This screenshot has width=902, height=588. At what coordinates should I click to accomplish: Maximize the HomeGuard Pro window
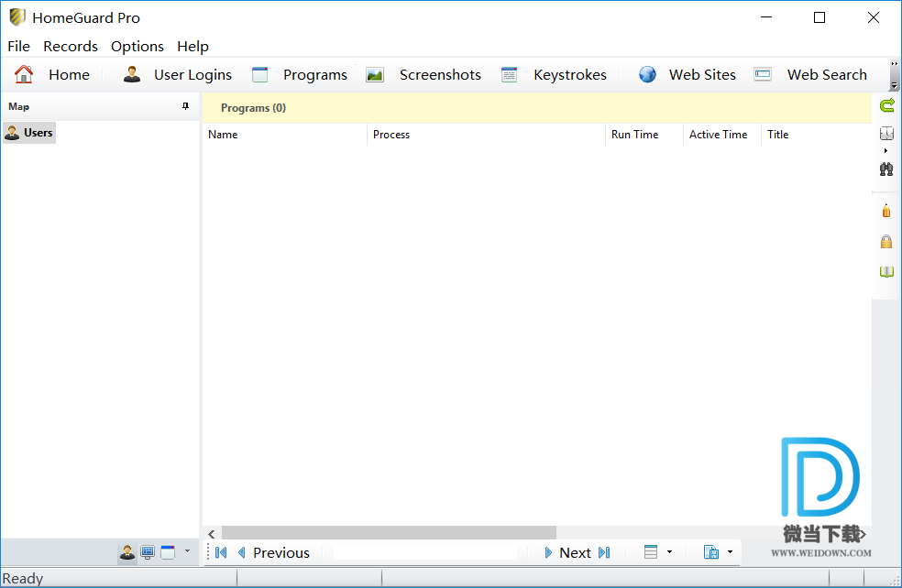coord(819,17)
